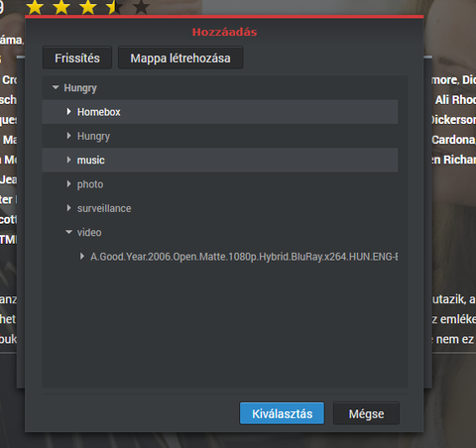Select the A.Good.Year.2006 BluRay folder
Screen dimensions: 476x448
[x=244, y=257]
